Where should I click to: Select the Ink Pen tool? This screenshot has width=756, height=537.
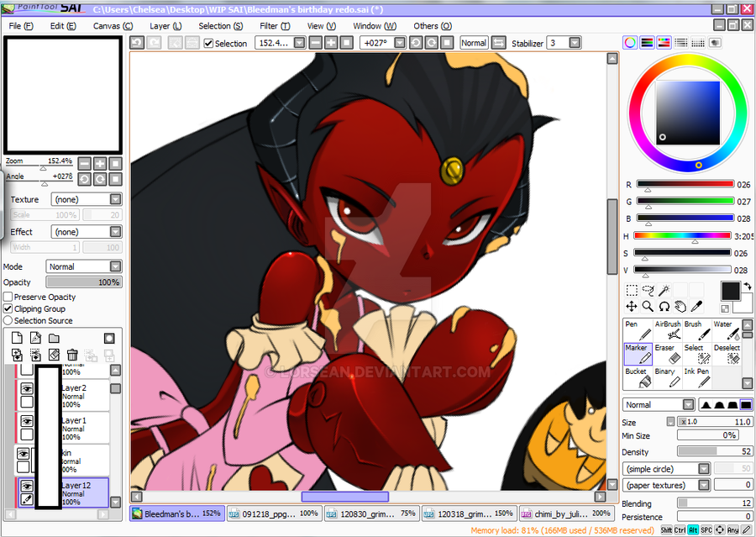[697, 377]
